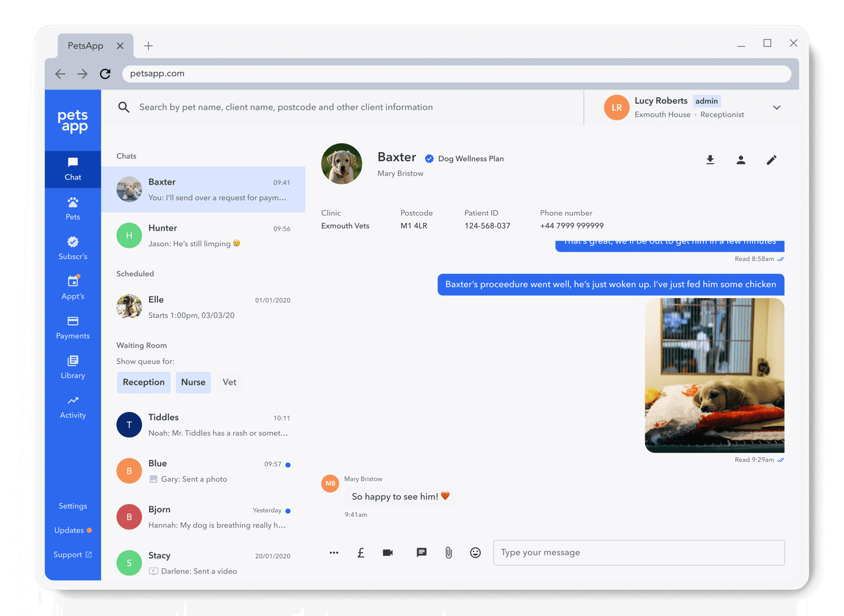Open the emoji picker
The width and height of the screenshot is (844, 616).
click(x=475, y=553)
